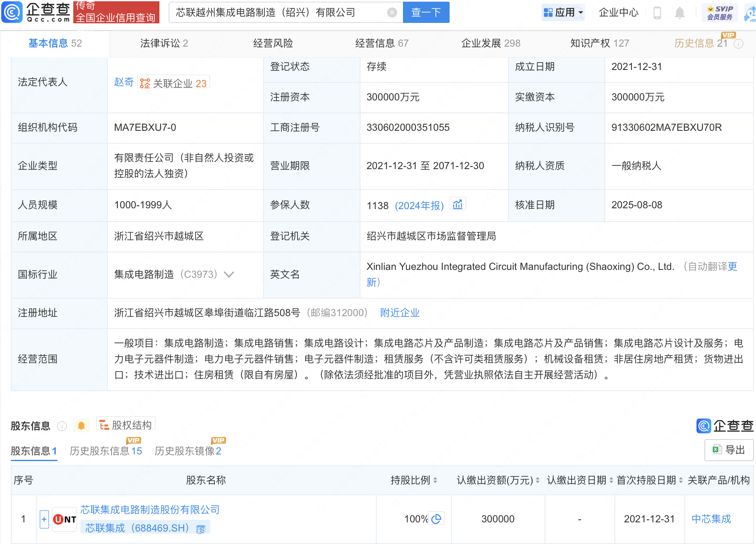Click the shareholder alert bell icon
The height and width of the screenshot is (544, 756).
point(81,426)
